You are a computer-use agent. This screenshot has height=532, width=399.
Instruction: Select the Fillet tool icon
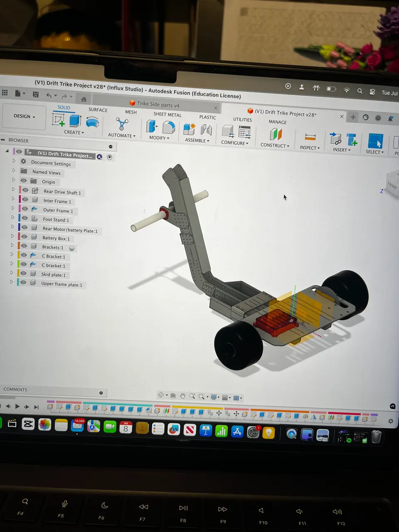(x=168, y=128)
